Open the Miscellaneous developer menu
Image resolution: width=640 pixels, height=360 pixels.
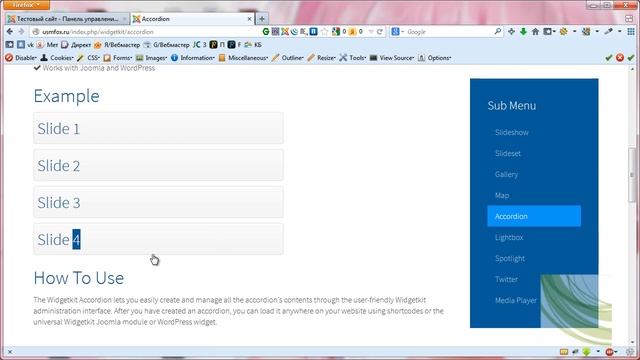coord(243,58)
